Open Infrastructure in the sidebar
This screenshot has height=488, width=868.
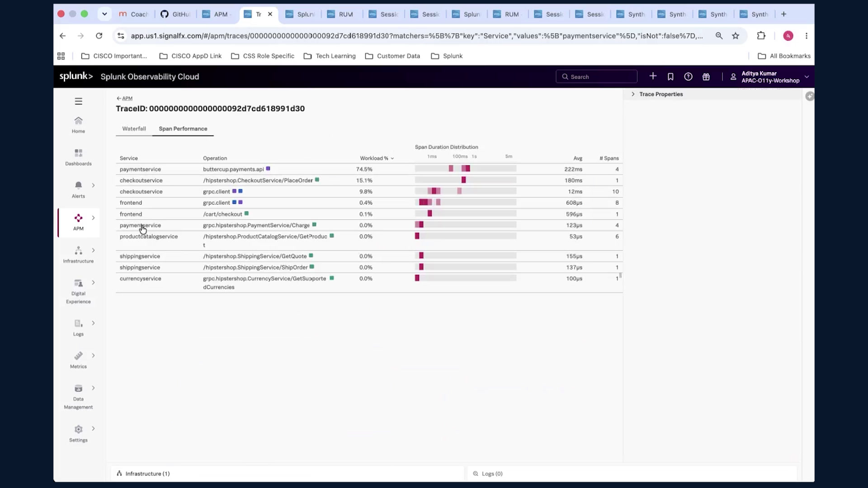coord(78,255)
